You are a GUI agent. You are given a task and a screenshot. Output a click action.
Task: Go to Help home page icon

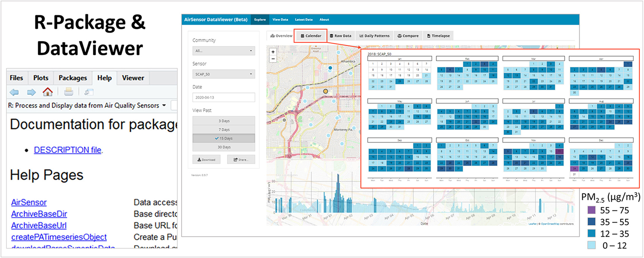(x=48, y=92)
